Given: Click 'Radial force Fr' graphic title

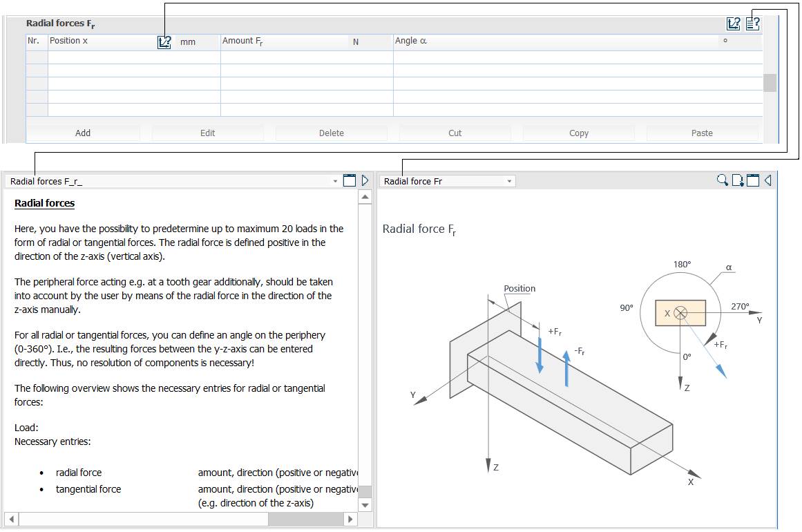Looking at the screenshot, I should (x=419, y=229).
